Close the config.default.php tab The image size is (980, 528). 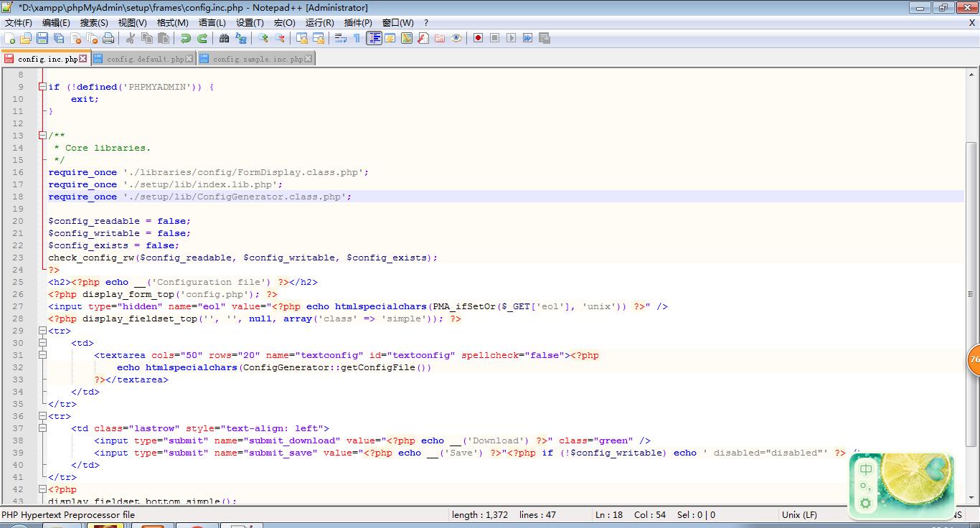189,59
